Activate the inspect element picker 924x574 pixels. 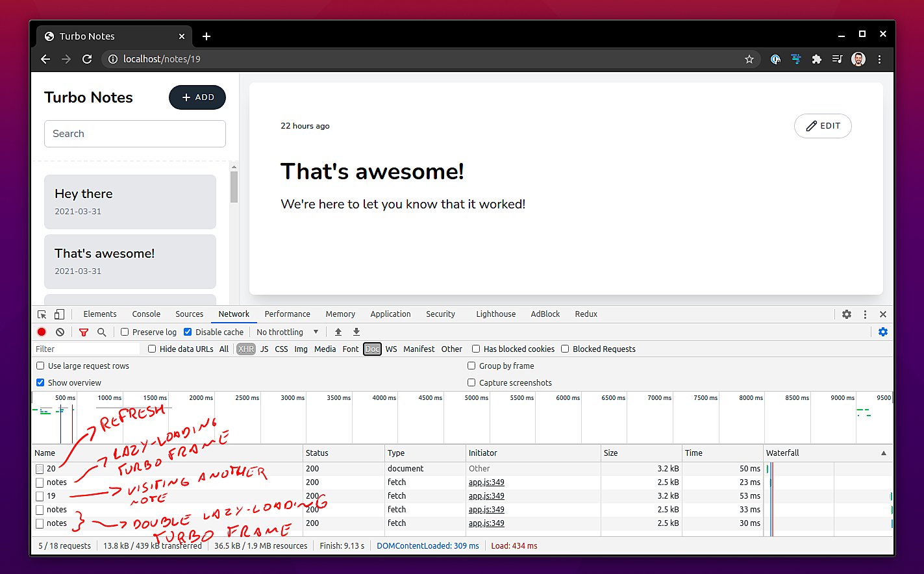click(42, 314)
